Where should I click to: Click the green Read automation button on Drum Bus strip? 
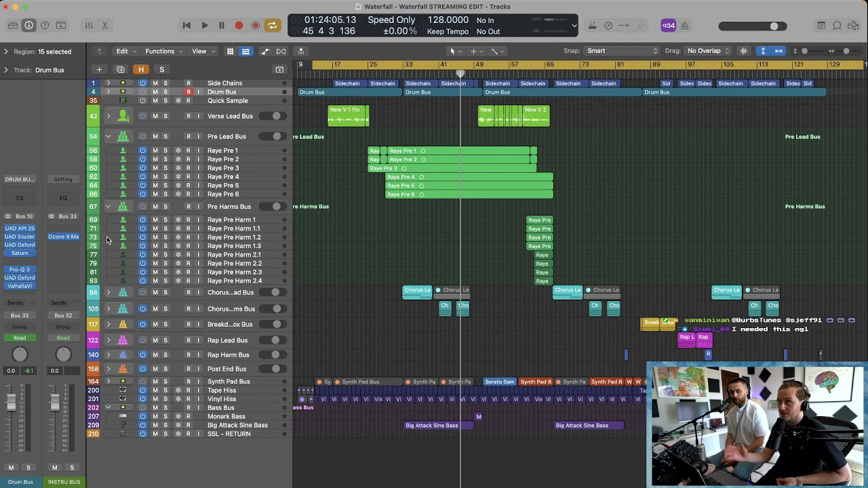(20, 338)
